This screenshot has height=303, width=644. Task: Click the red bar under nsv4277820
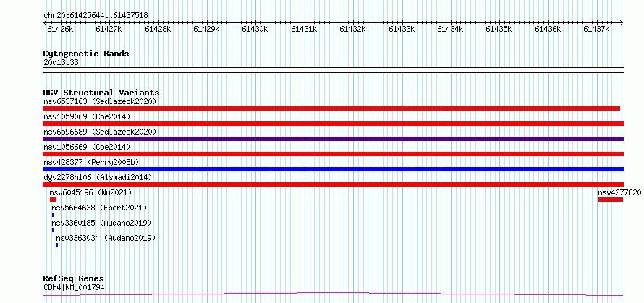click(x=611, y=200)
